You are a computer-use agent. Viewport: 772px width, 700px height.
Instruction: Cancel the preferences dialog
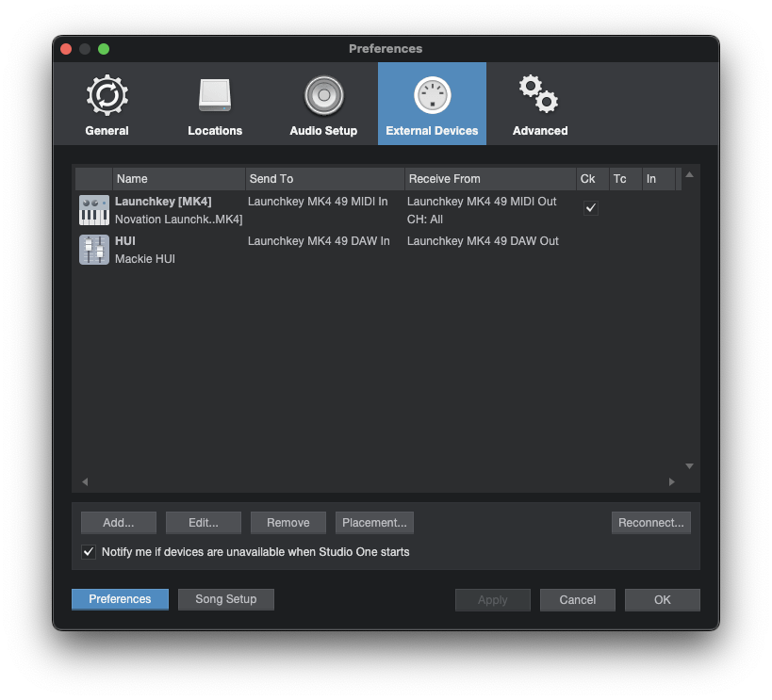pyautogui.click(x=578, y=599)
